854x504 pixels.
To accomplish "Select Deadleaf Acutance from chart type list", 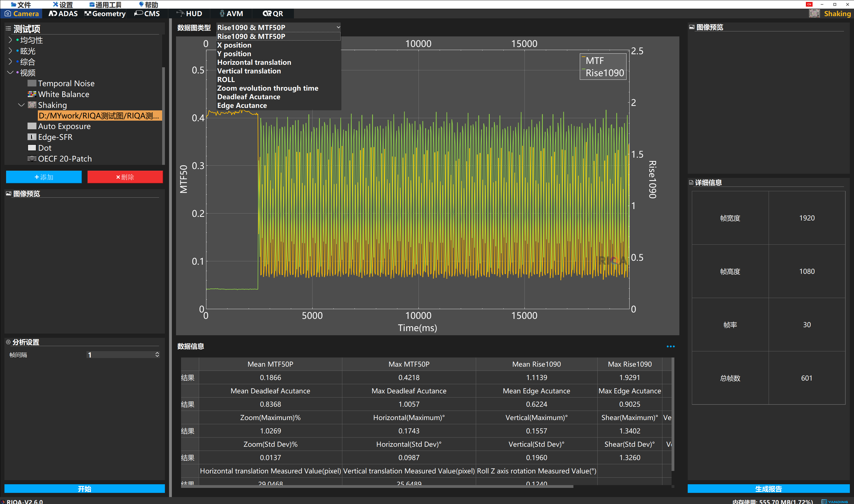I will tap(248, 97).
